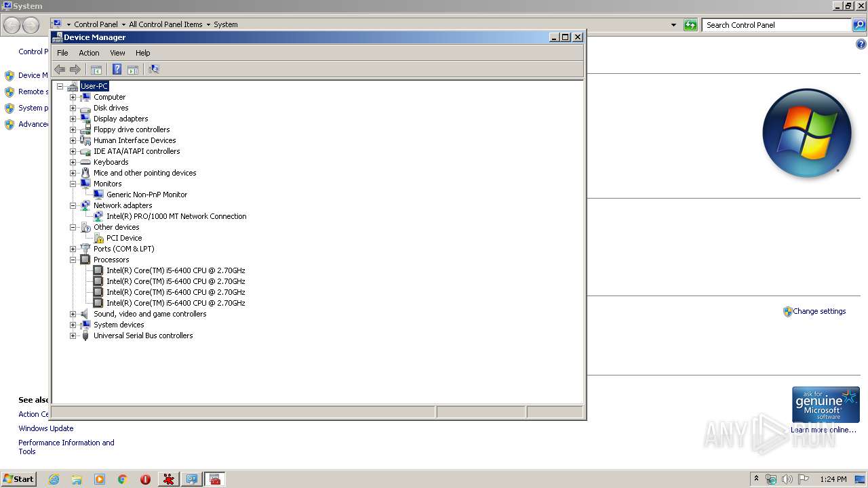The height and width of the screenshot is (488, 868).
Task: Collapse the Network adapters category
Action: pos(73,205)
